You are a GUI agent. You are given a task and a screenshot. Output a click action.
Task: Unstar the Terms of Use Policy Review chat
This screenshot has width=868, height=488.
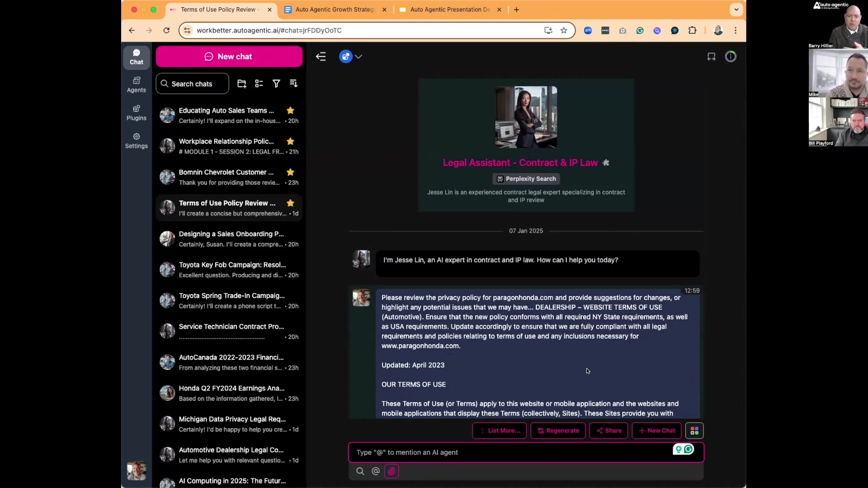click(x=290, y=203)
